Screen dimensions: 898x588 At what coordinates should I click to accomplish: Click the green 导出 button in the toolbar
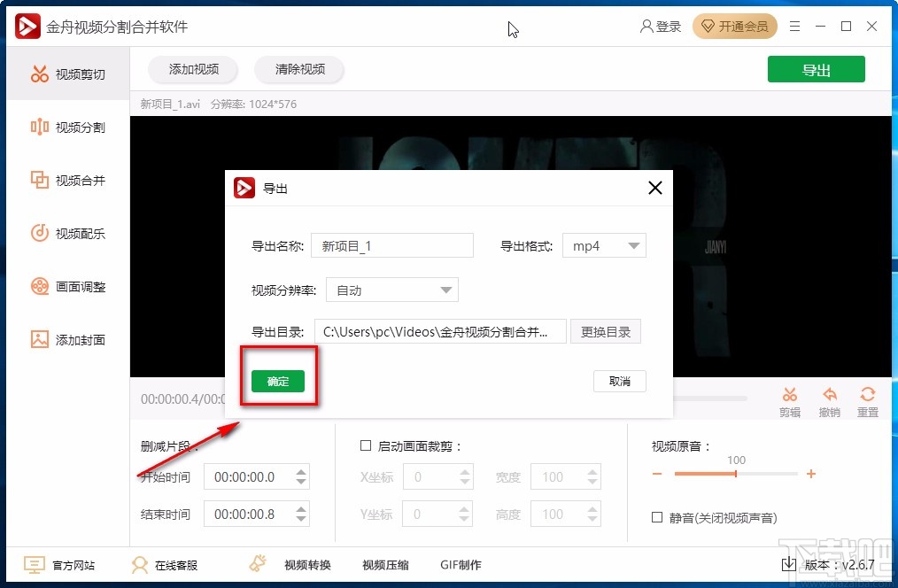(817, 70)
